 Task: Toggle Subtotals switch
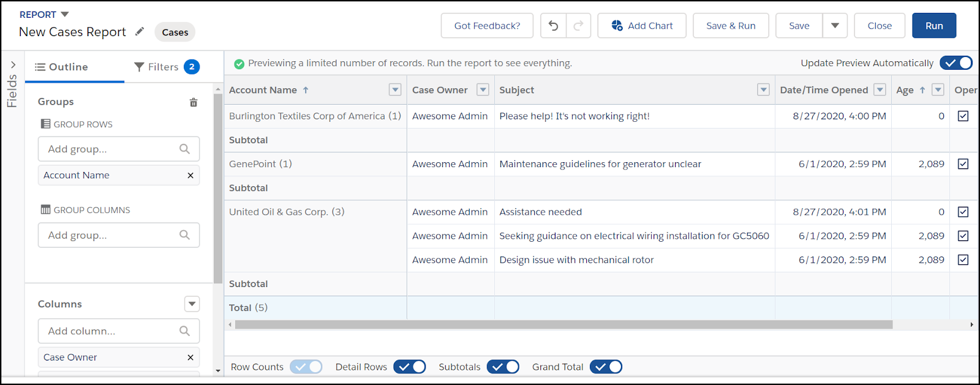(x=503, y=367)
